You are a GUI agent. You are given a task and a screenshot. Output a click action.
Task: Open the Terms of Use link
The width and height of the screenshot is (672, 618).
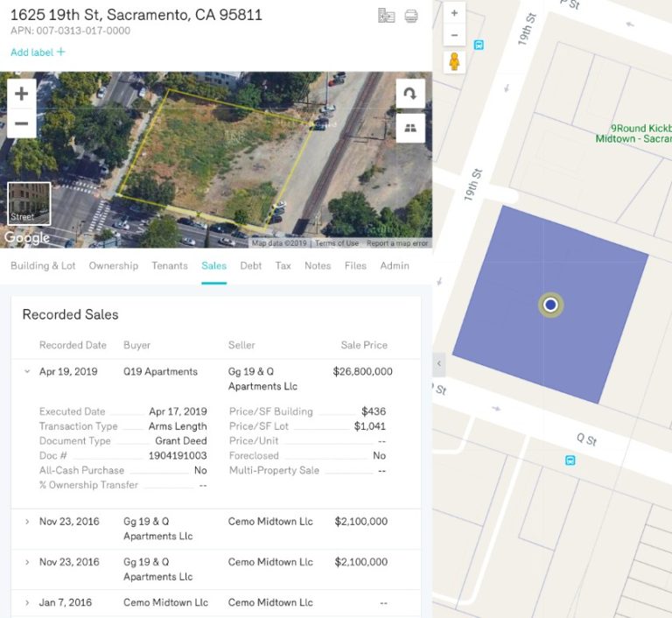tap(337, 243)
